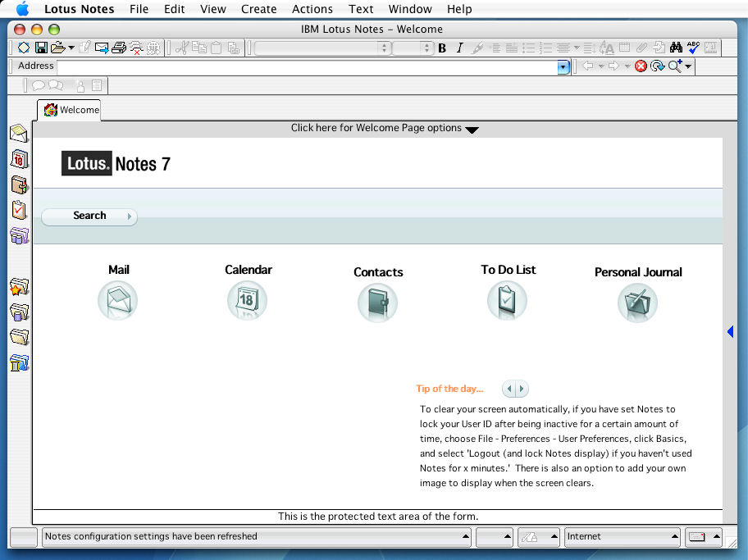Show next tip of the day
The height and width of the screenshot is (560, 748).
point(522,389)
